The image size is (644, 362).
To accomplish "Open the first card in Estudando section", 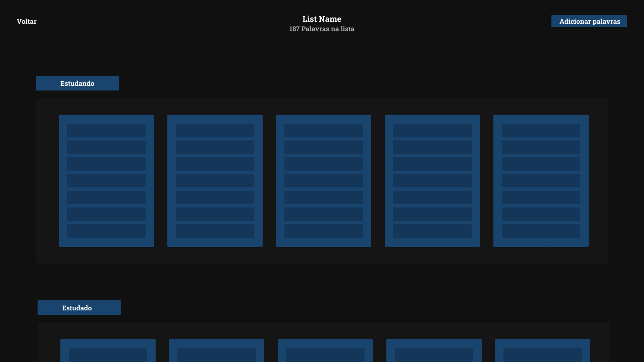I will tap(106, 180).
